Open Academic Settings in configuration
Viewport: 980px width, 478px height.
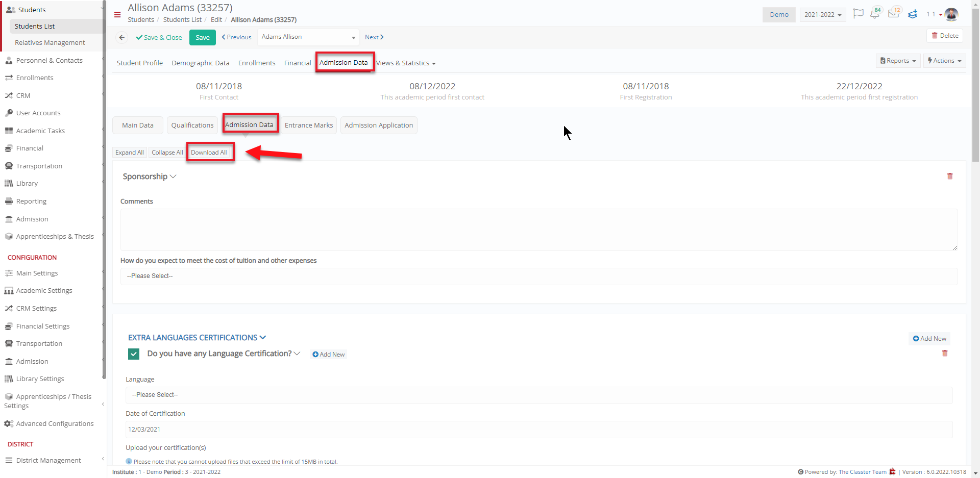(x=44, y=290)
